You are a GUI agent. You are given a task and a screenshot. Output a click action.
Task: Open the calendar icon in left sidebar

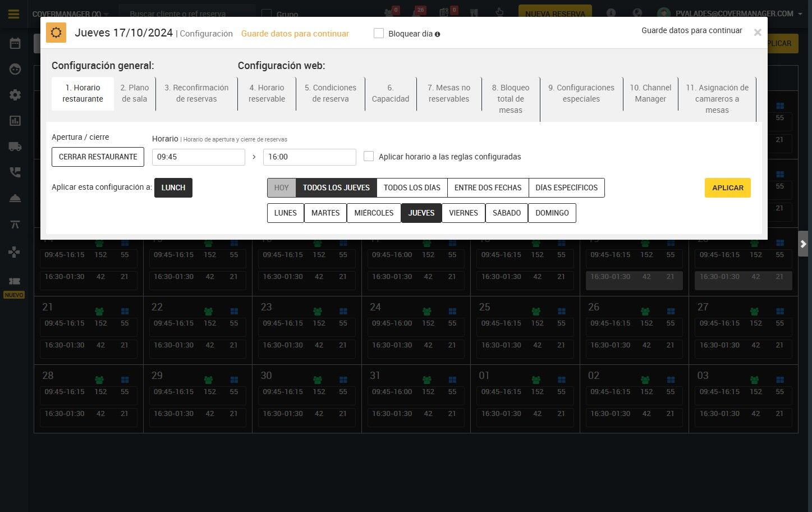(15, 43)
